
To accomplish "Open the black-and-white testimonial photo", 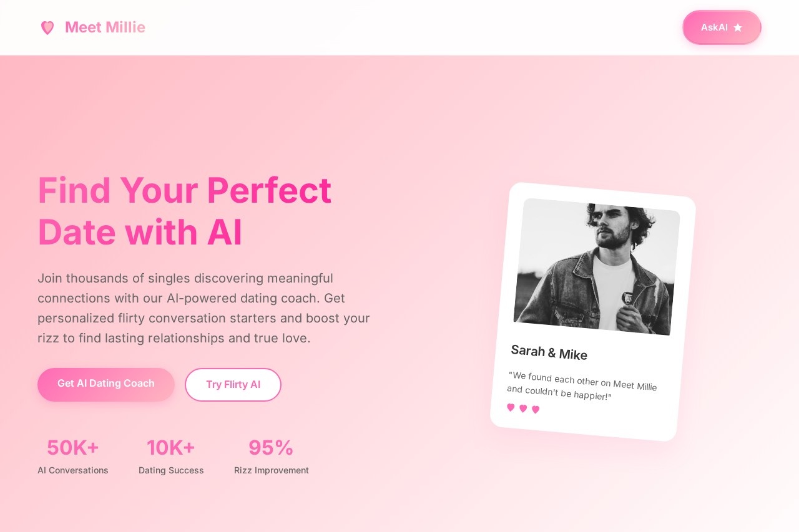I will pyautogui.click(x=596, y=267).
